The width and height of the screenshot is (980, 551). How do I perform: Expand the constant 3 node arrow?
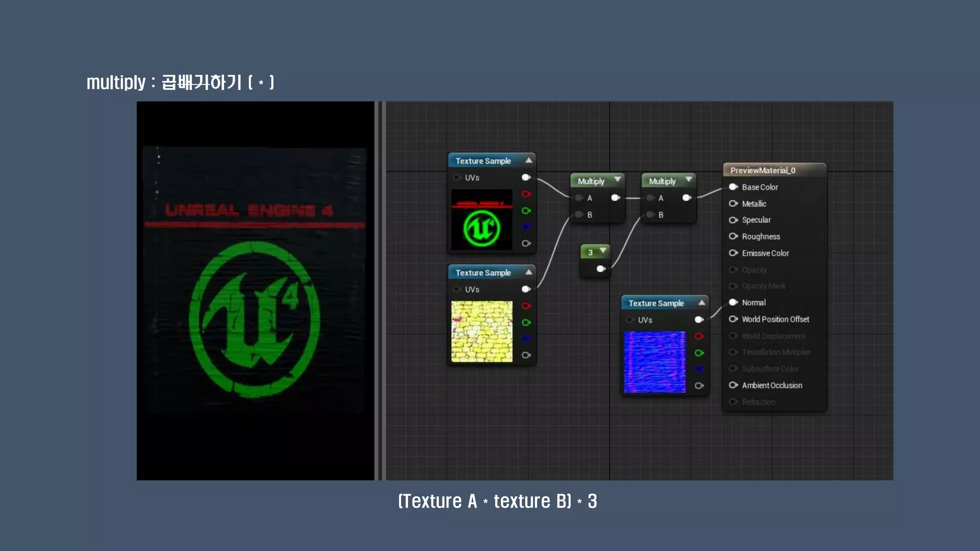point(603,251)
